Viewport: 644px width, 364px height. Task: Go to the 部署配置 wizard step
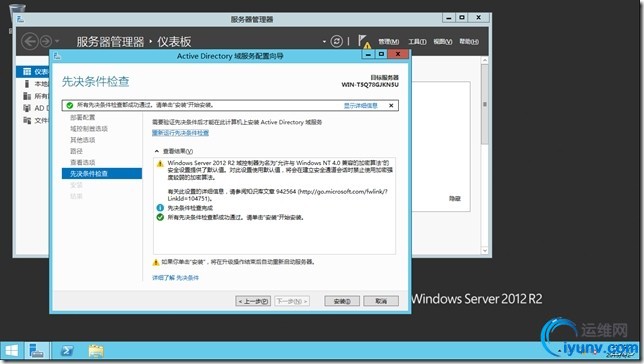tap(83, 117)
